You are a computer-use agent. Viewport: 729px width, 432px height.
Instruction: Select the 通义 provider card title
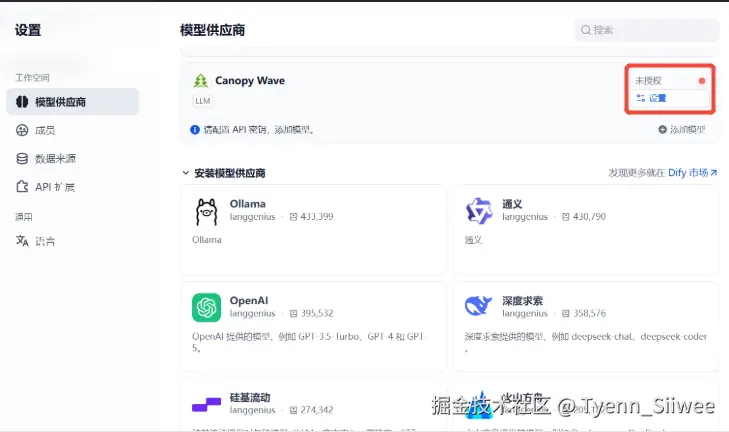point(512,204)
